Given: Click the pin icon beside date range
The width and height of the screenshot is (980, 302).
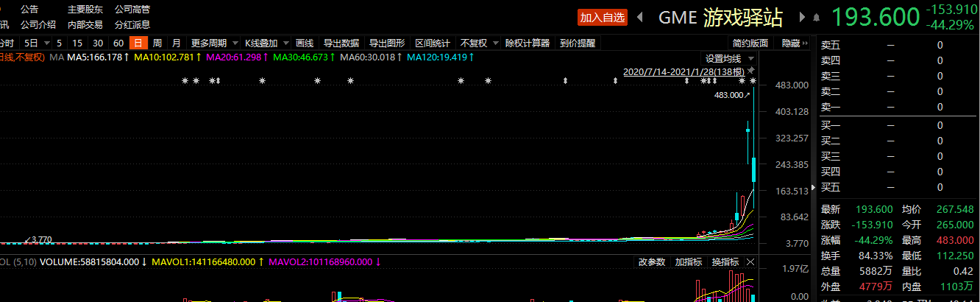Looking at the screenshot, I should (750, 71).
